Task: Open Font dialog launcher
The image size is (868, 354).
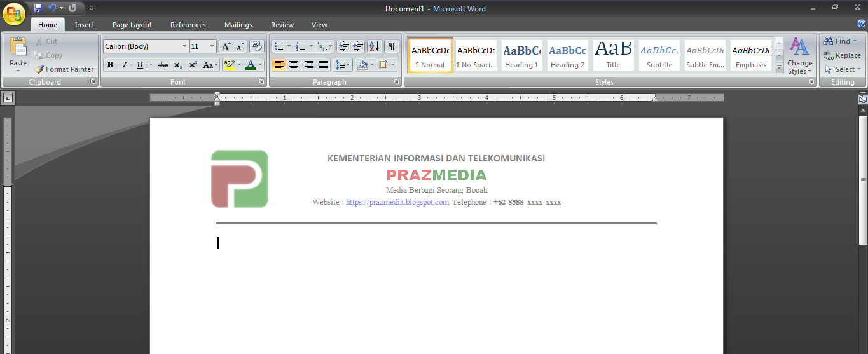Action: click(261, 82)
